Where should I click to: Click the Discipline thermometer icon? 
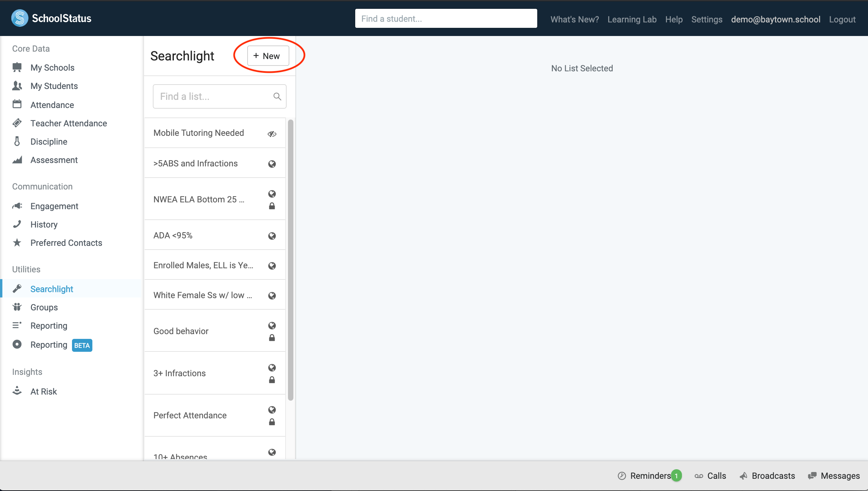click(17, 141)
